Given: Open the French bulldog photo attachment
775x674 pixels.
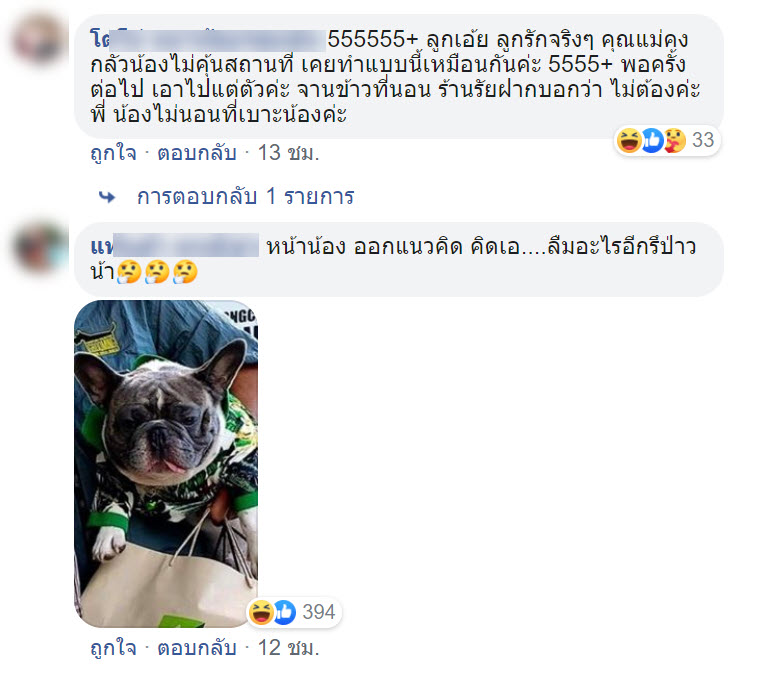Looking at the screenshot, I should click(x=166, y=463).
